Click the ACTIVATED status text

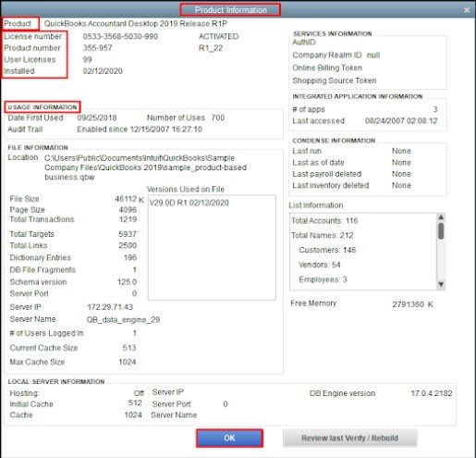(218, 36)
